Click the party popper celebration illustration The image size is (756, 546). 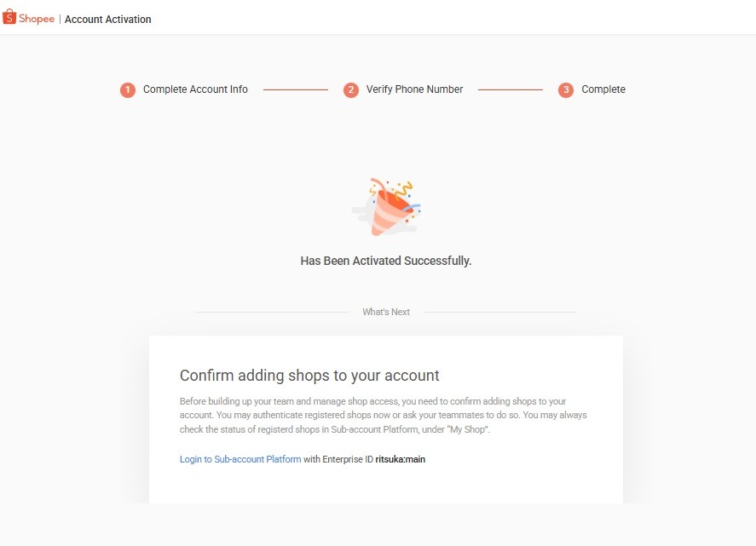coord(385,207)
